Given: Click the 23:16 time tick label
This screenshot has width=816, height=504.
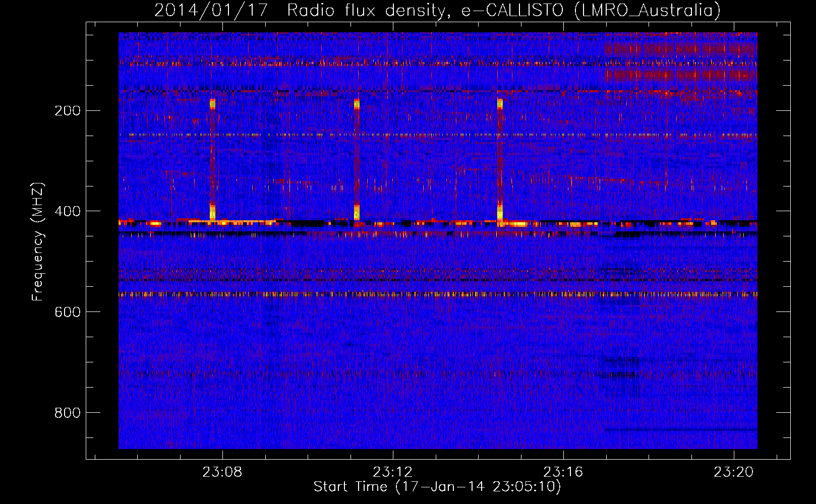Looking at the screenshot, I should (563, 472).
